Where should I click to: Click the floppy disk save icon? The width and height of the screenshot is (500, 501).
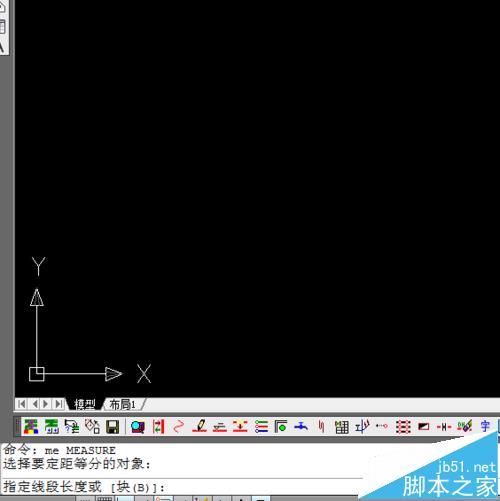(x=113, y=427)
